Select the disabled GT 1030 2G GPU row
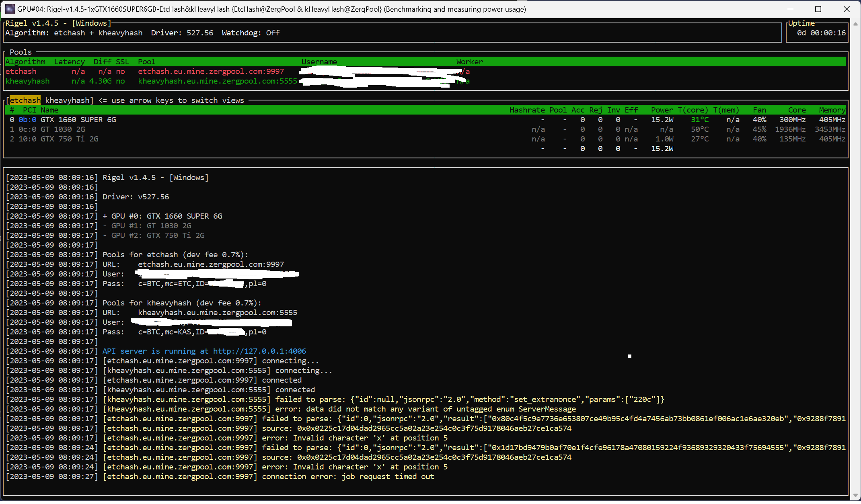The height and width of the screenshot is (504, 861). point(64,129)
